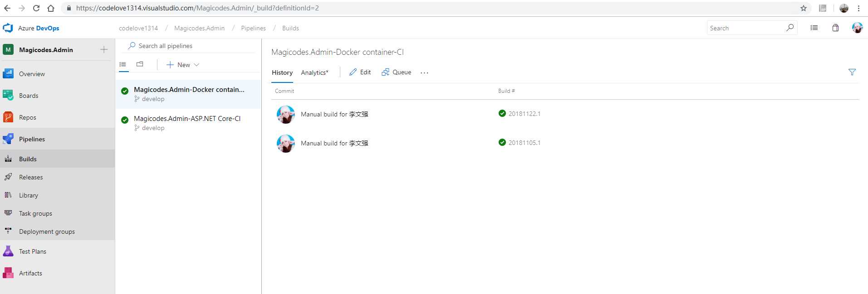Screen dimensions: 868x294
Task: Open the work items list icon in header
Action: pos(814,28)
